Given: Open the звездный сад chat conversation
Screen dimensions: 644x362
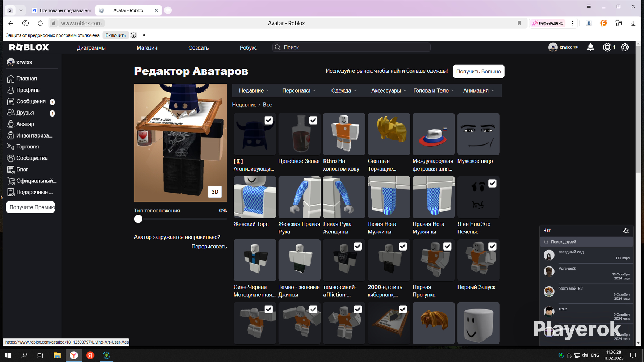Looking at the screenshot, I should pyautogui.click(x=586, y=255).
